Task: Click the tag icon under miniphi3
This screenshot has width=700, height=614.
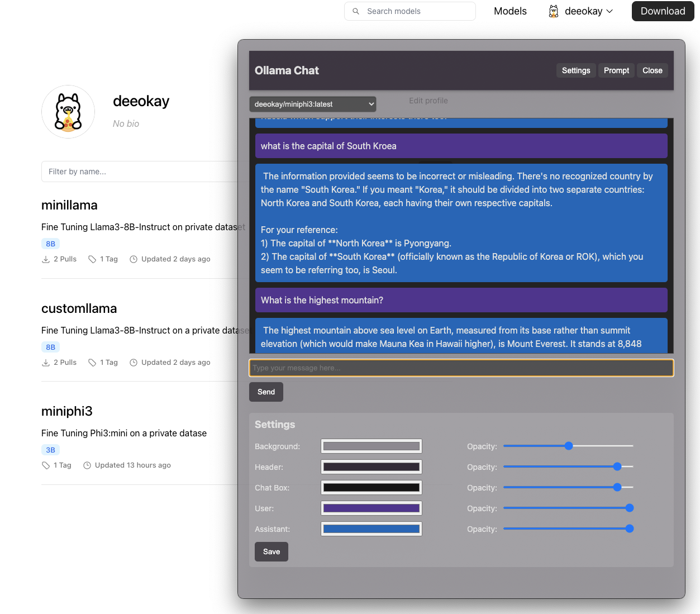Action: tap(46, 465)
